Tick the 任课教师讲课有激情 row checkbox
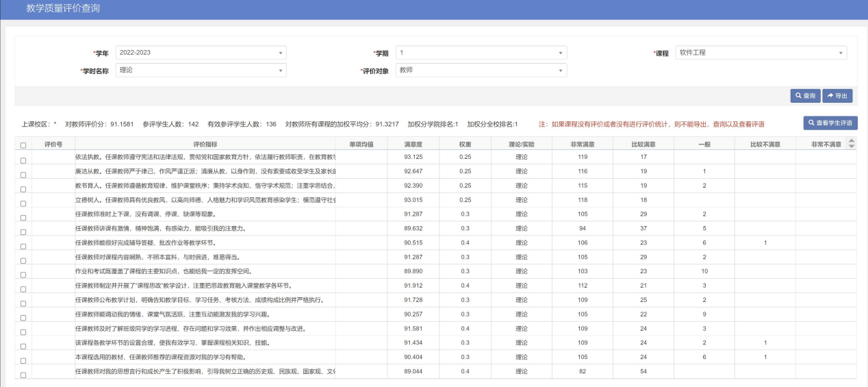The width and height of the screenshot is (868, 387). click(23, 232)
